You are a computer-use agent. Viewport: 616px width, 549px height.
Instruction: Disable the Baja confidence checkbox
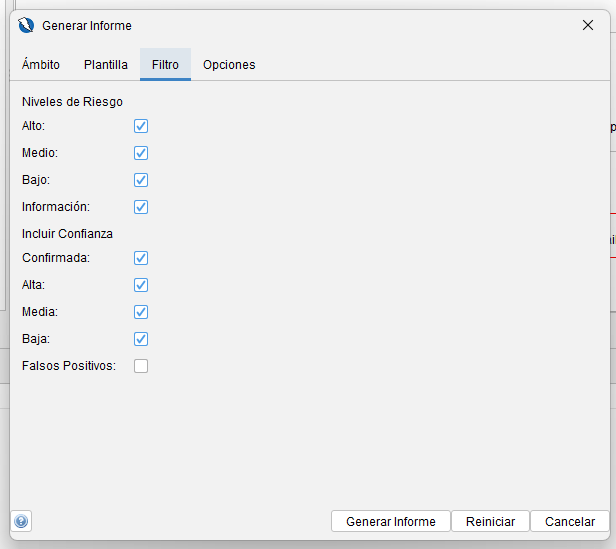point(141,339)
